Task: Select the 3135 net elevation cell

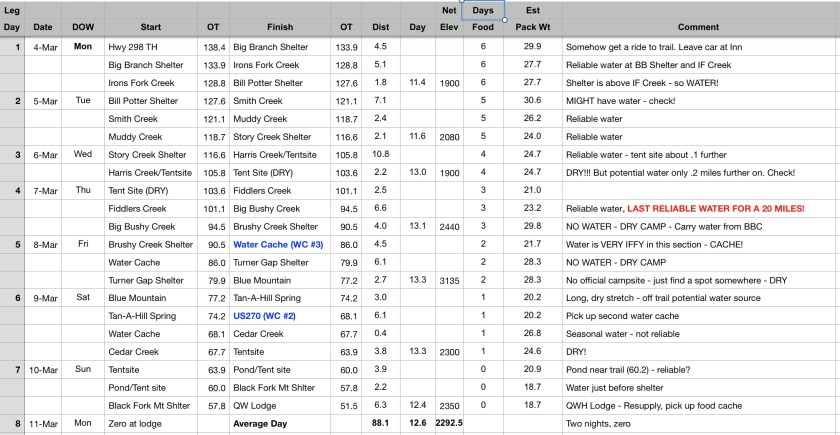Action: click(450, 280)
